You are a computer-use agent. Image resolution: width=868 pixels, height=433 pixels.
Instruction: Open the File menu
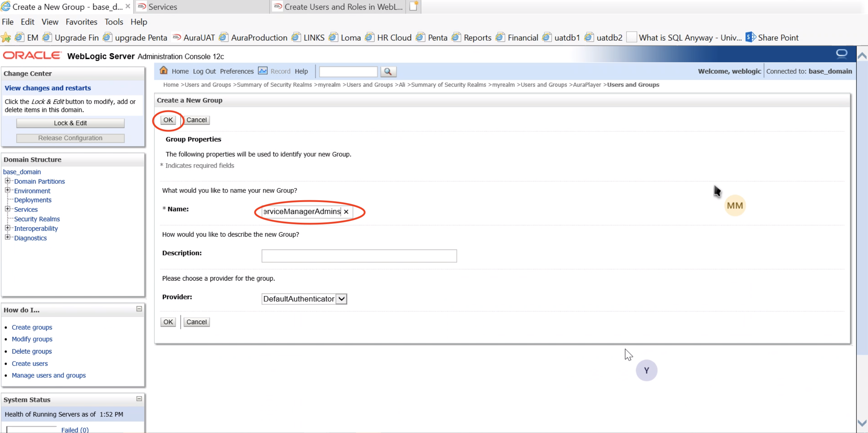pos(8,22)
